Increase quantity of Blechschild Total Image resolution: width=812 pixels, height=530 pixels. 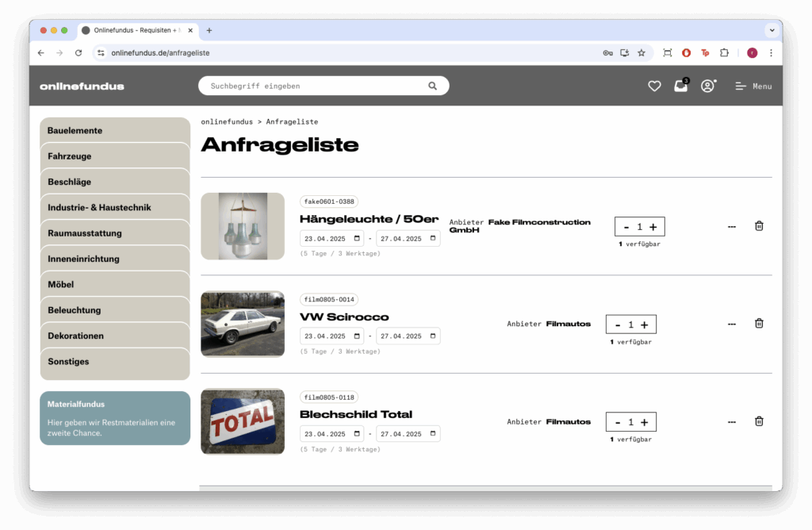(645, 422)
